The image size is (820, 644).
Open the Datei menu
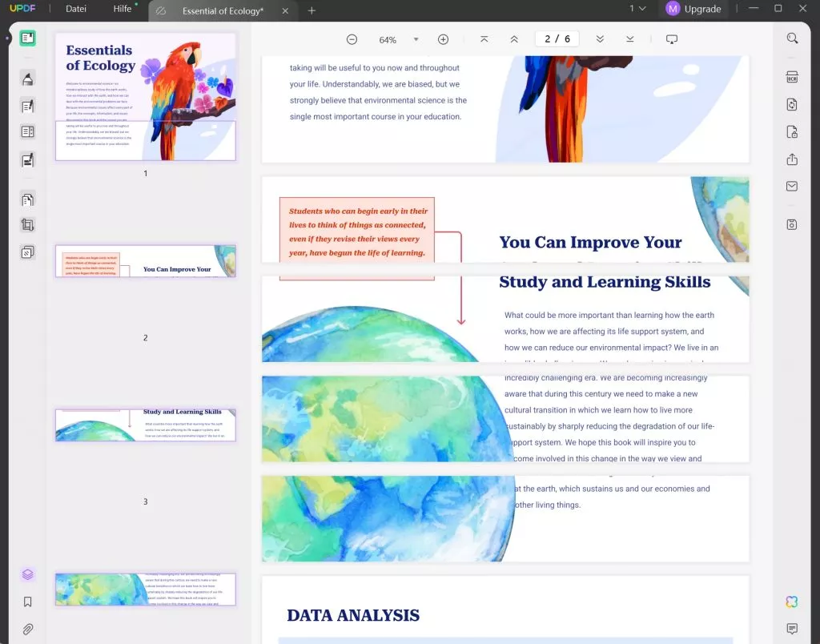pos(76,8)
